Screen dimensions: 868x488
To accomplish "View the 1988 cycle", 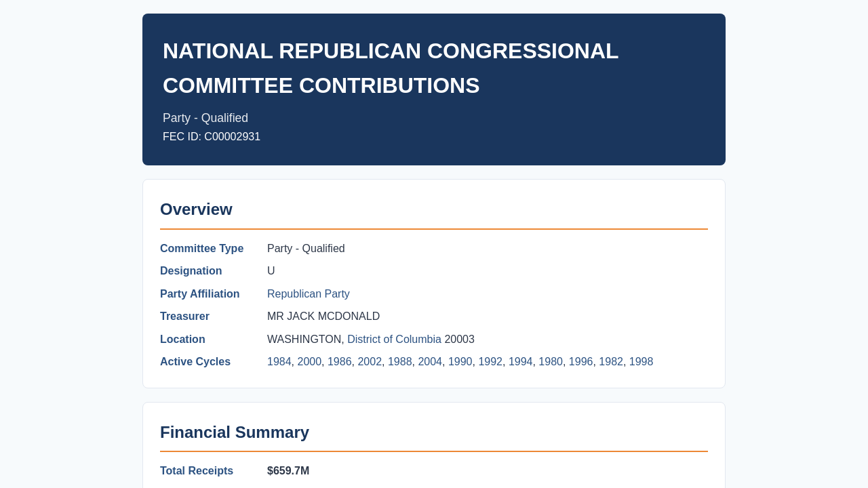I will pyautogui.click(x=400, y=362).
